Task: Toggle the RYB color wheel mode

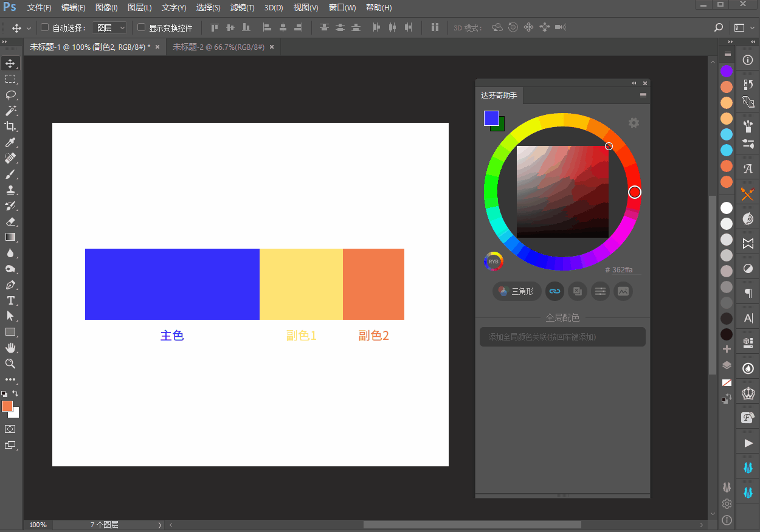Action: tap(494, 261)
